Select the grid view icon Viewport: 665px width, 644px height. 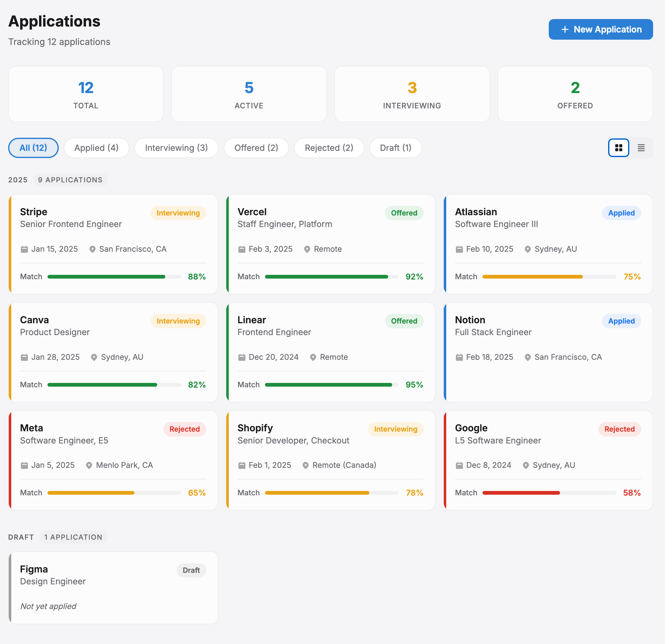point(618,148)
